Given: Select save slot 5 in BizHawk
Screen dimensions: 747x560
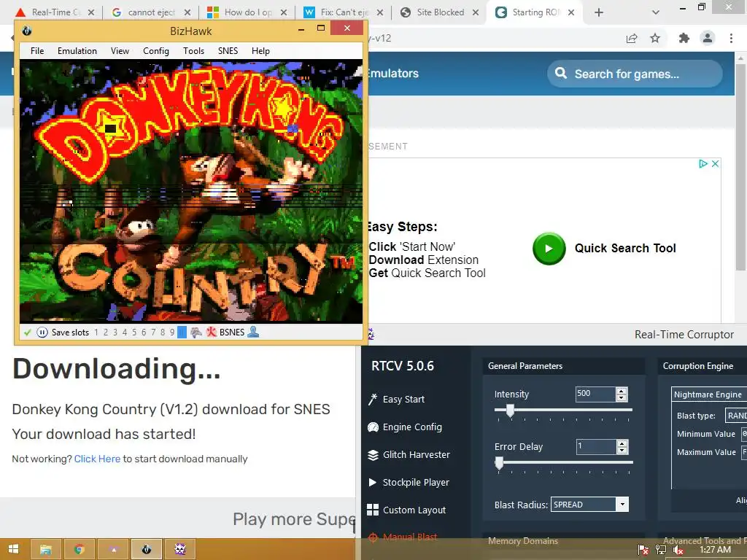Looking at the screenshot, I should pyautogui.click(x=134, y=332).
